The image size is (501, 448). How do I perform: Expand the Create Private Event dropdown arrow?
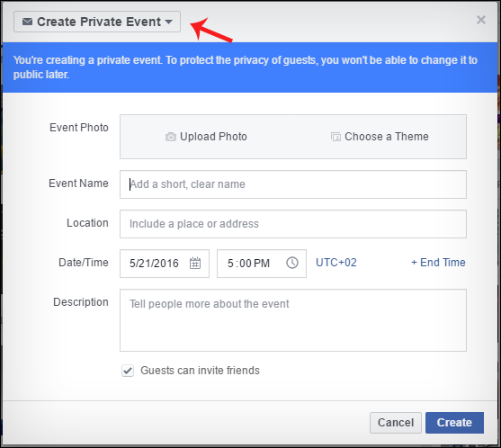pyautogui.click(x=169, y=22)
